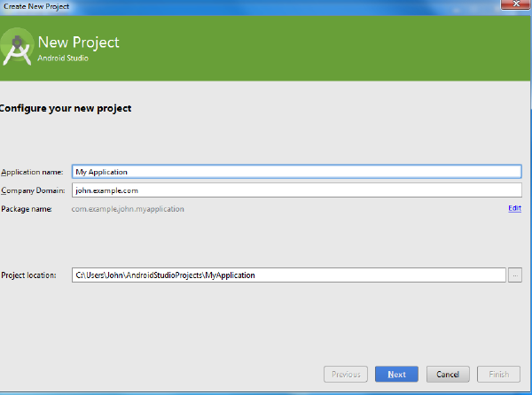Click the 'Create New Project' window title

(x=36, y=6)
